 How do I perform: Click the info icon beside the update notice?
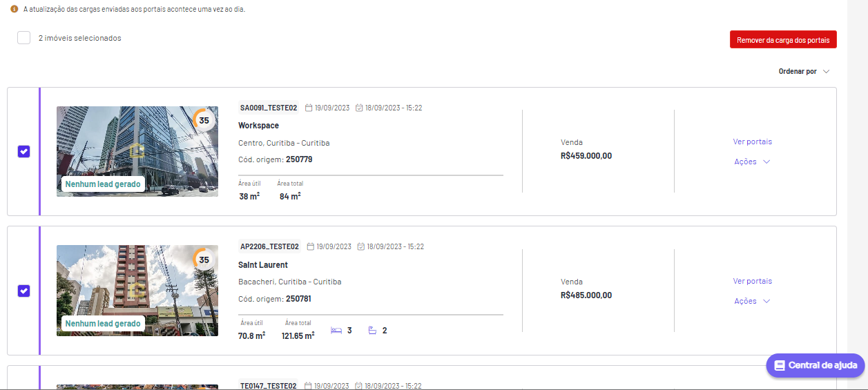[14, 10]
